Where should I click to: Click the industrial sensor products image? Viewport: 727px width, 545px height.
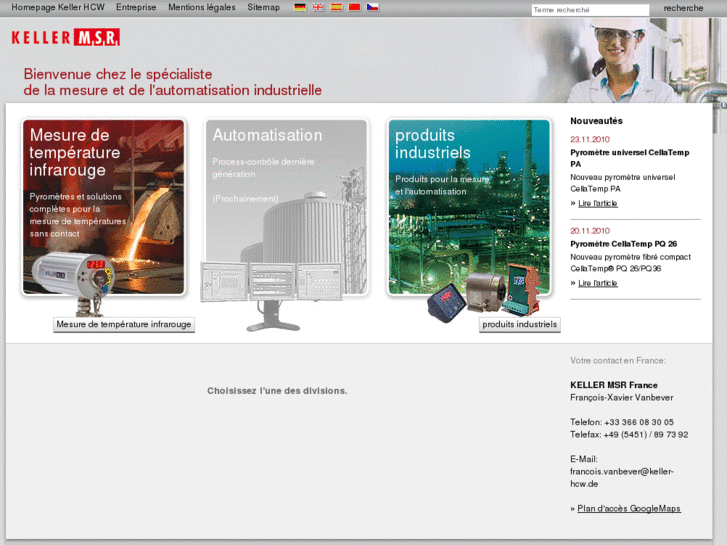click(484, 292)
